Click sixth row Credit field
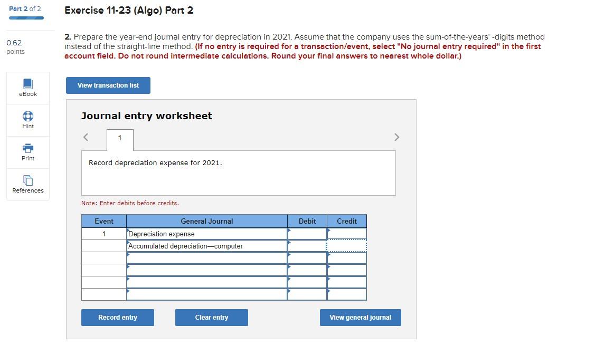The width and height of the screenshot is (605, 364). coord(347,294)
